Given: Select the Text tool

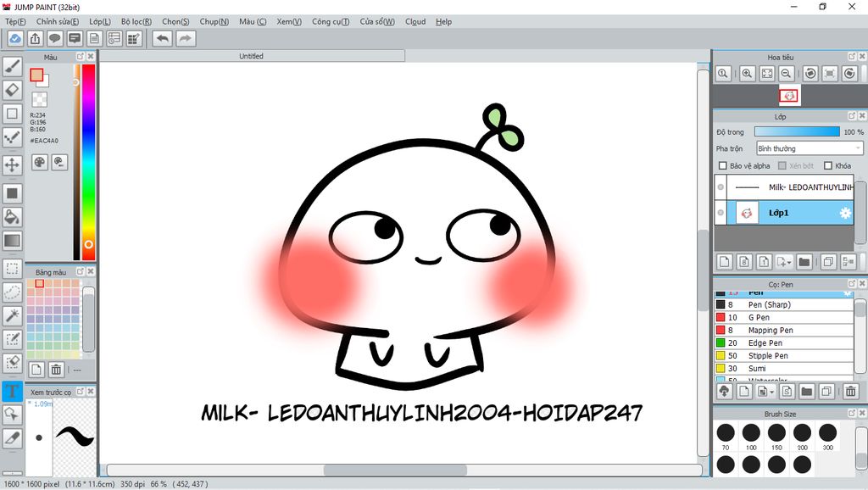Looking at the screenshot, I should tap(12, 391).
